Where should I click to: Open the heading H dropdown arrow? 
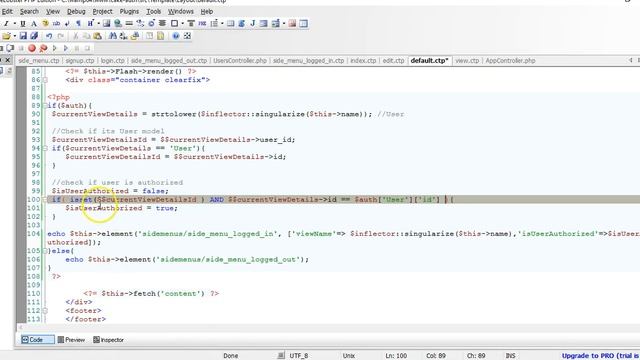tap(98, 24)
